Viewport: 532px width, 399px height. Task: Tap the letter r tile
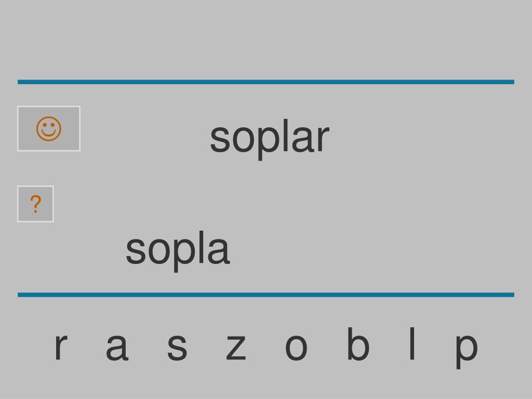click(61, 347)
